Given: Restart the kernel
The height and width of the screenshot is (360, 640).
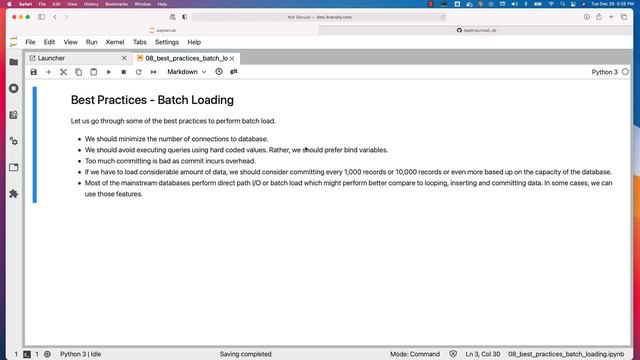Looking at the screenshot, I should 139,72.
